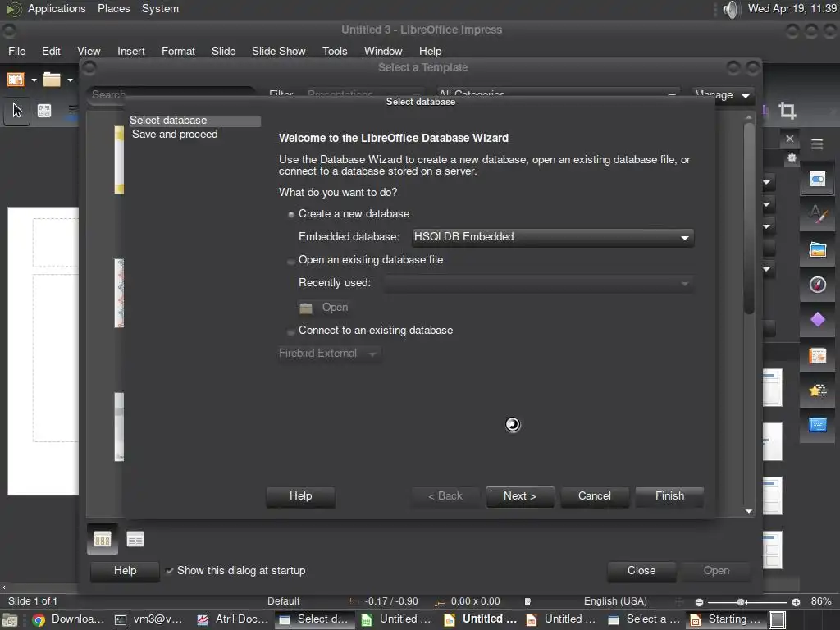Open the New presentation dropdown arrow
The image size is (840, 630).
tap(34, 80)
